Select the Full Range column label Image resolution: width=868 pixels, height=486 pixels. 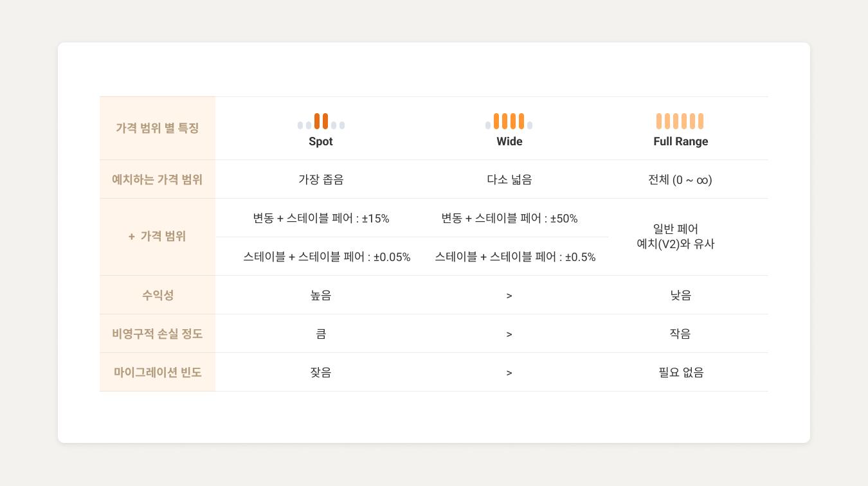pyautogui.click(x=680, y=141)
